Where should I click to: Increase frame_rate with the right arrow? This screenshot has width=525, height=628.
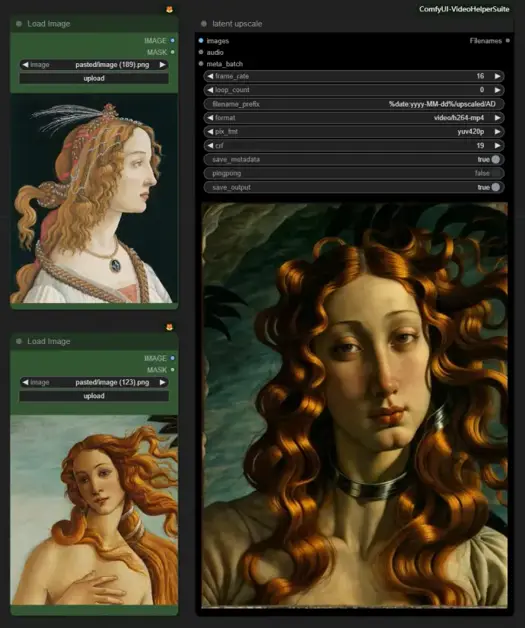497,76
